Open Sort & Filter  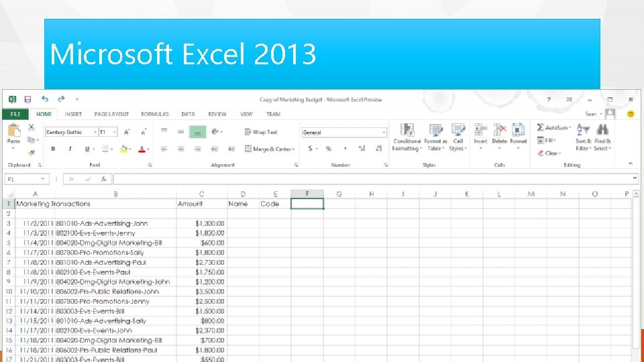click(583, 138)
